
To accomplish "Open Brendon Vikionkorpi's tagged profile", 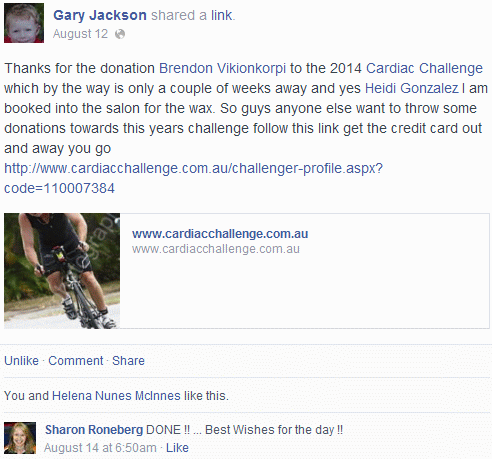I will click(x=222, y=68).
